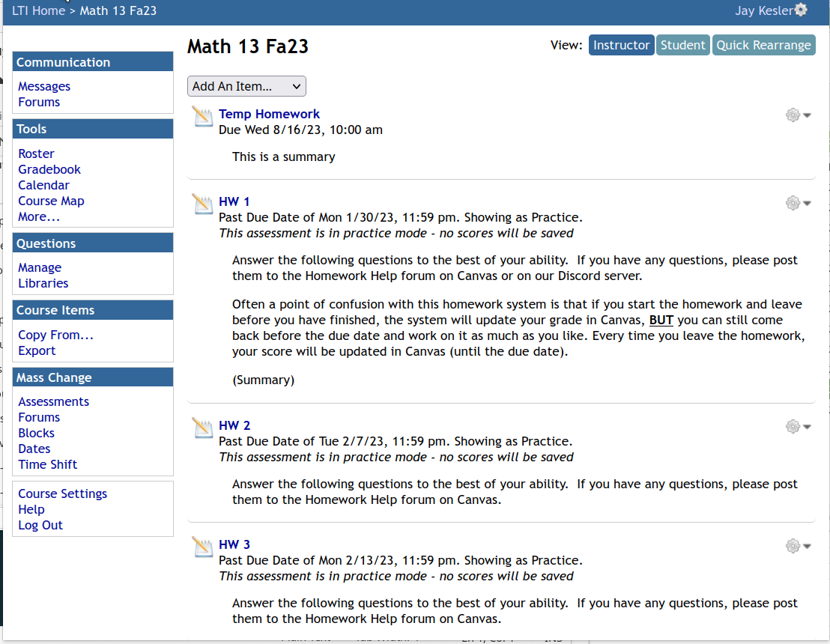Screen dimensions: 830x644
Task: Click the Temp Homework assessment icon
Action: click(203, 116)
